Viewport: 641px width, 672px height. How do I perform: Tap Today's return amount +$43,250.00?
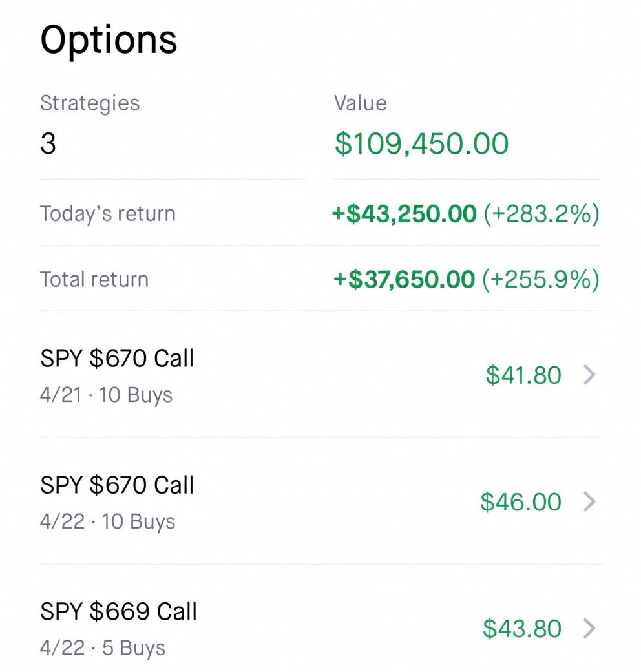(404, 213)
